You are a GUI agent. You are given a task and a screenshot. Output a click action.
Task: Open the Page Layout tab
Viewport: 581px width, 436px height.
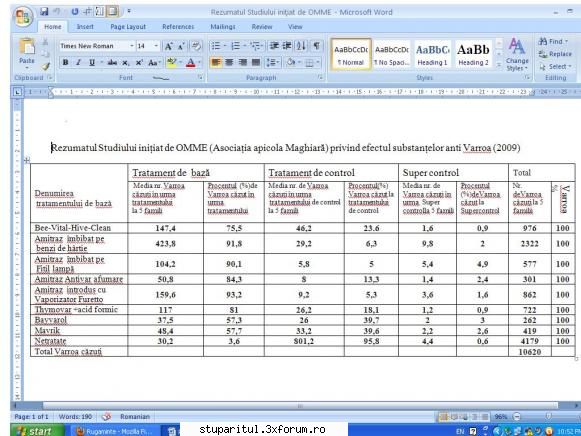128,27
